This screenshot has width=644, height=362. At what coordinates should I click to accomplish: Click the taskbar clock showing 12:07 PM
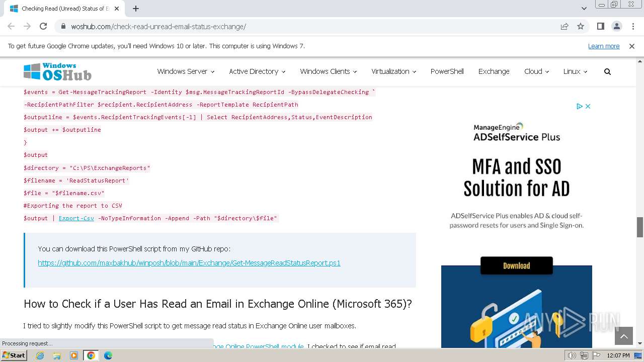click(x=618, y=355)
